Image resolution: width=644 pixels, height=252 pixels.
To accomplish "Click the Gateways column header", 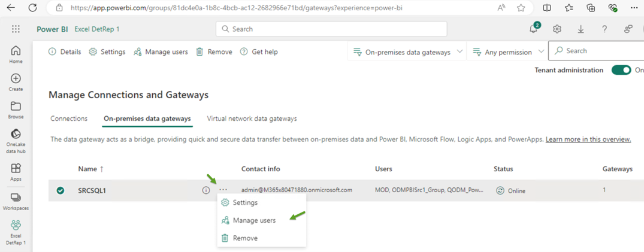I will [617, 169].
